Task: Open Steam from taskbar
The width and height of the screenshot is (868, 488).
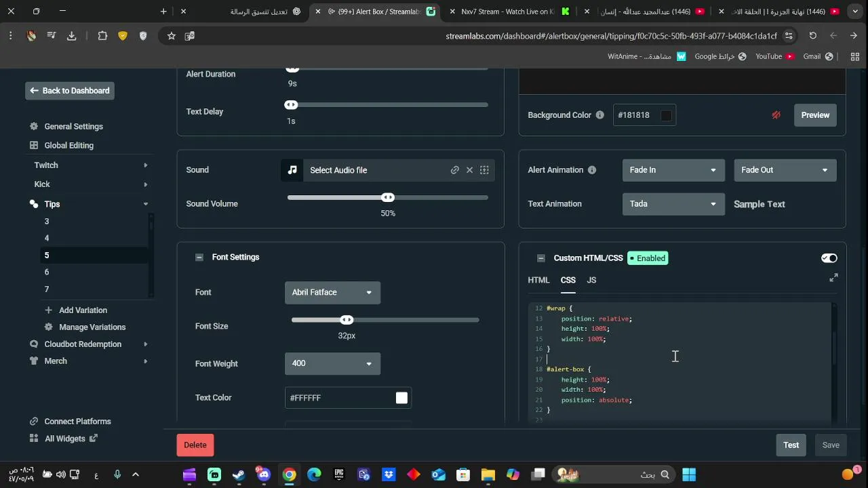Action: (239, 475)
